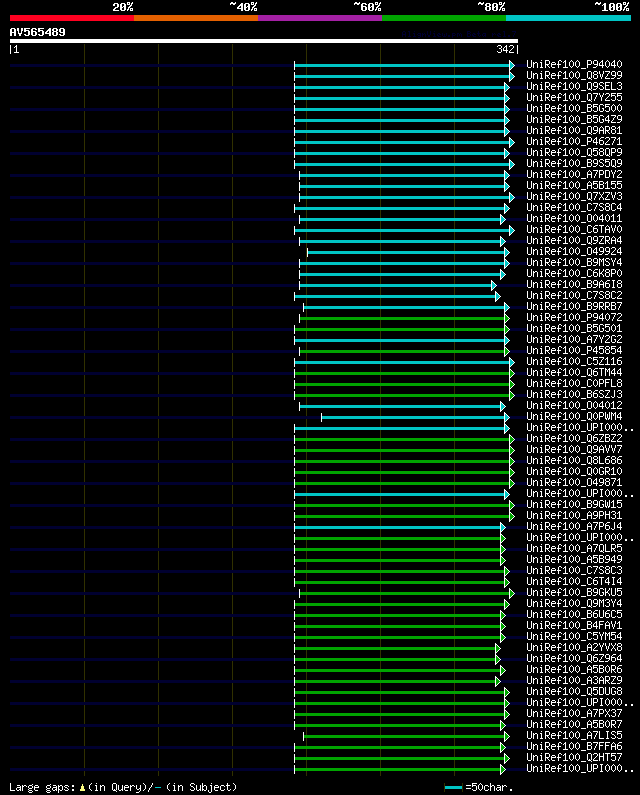
Task: Select the UniRef100_B9GW15 label
Action: point(574,504)
